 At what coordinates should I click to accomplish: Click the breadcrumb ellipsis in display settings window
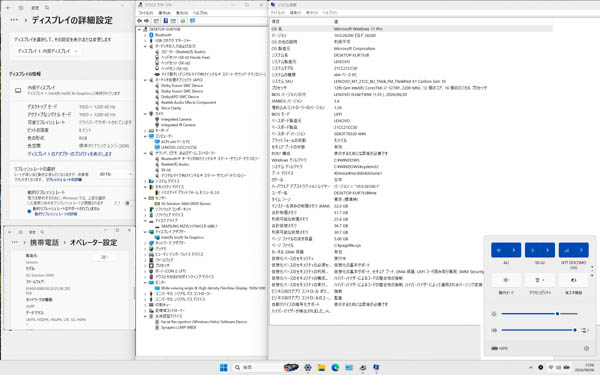coord(14,20)
